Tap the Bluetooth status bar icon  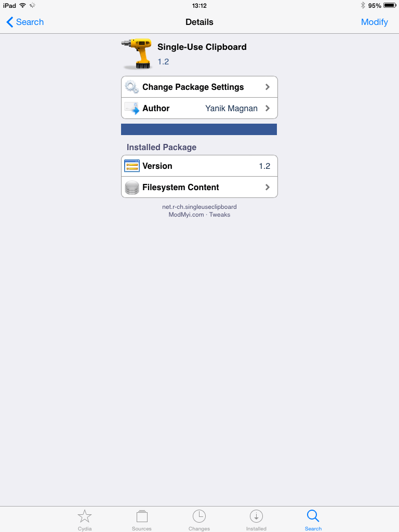tap(363, 5)
